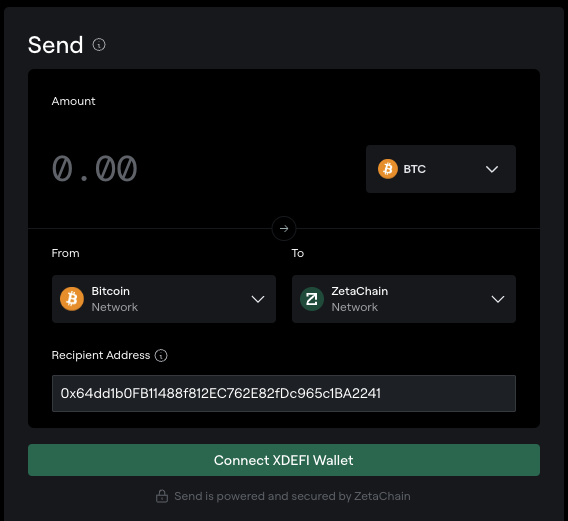Click the chevron in BTC selector
568x521 pixels.
pos(492,169)
